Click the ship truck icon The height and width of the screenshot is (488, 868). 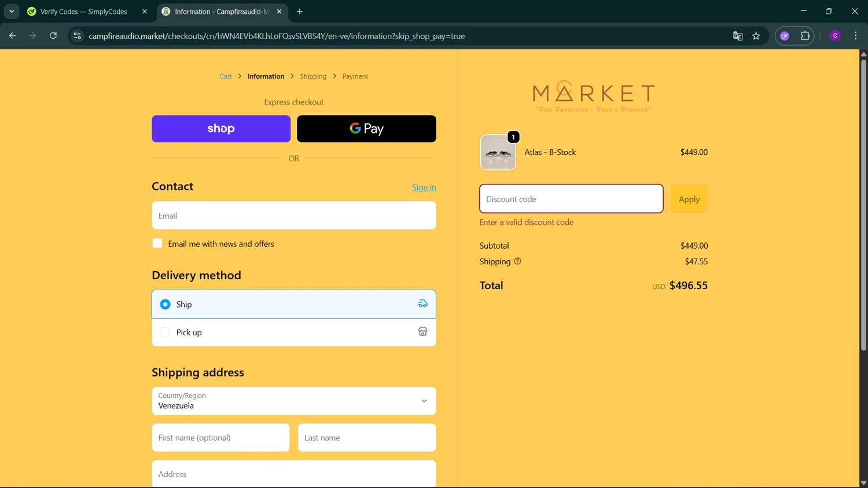[x=423, y=304]
